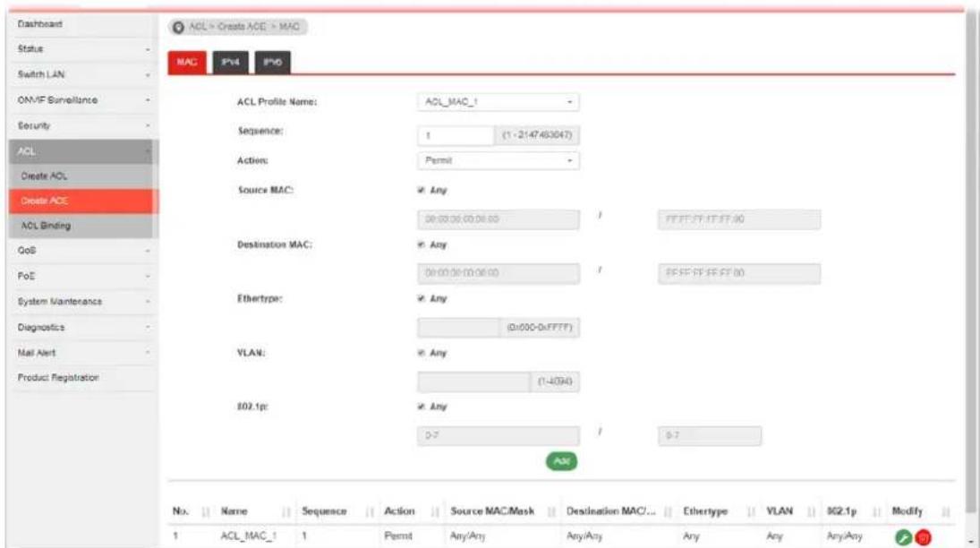Sort table by Sequence column
980x548 pixels.
point(370,511)
